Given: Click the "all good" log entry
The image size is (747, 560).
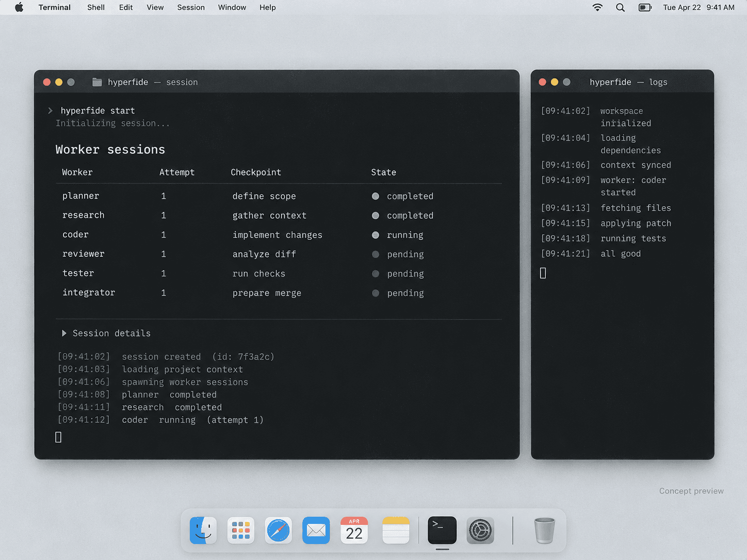Looking at the screenshot, I should point(621,254).
